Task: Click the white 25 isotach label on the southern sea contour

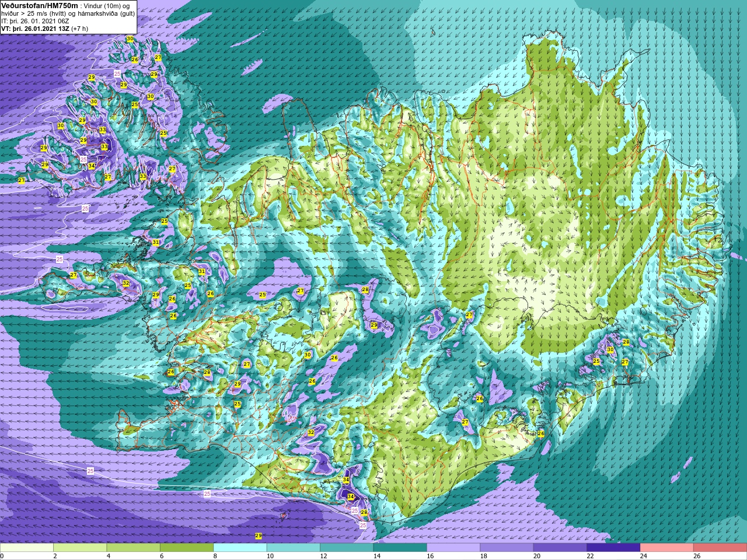Action: (x=207, y=494)
